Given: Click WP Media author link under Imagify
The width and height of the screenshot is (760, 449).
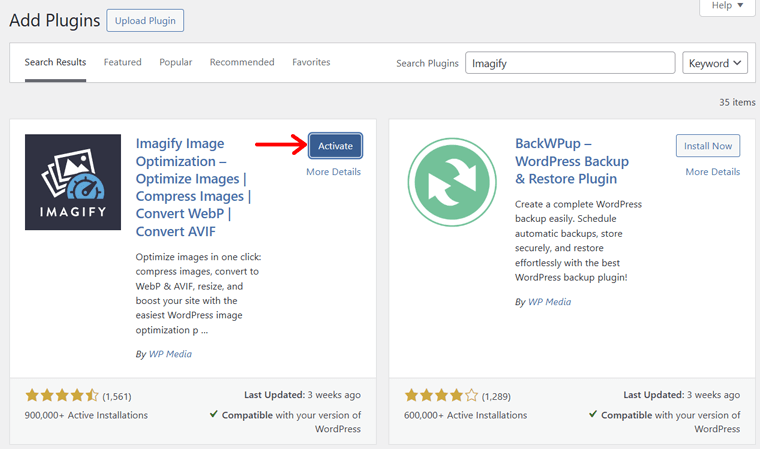Looking at the screenshot, I should coord(170,354).
